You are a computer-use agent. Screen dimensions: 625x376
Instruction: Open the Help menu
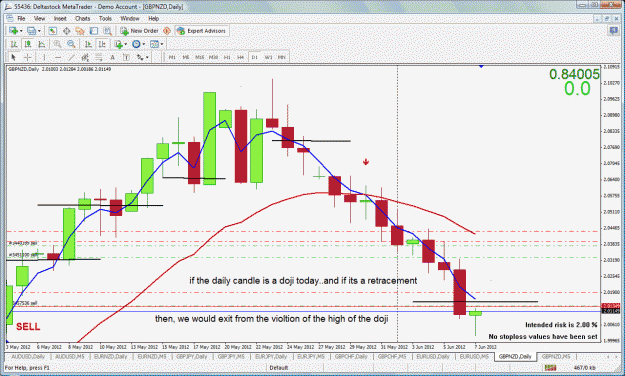pos(153,18)
